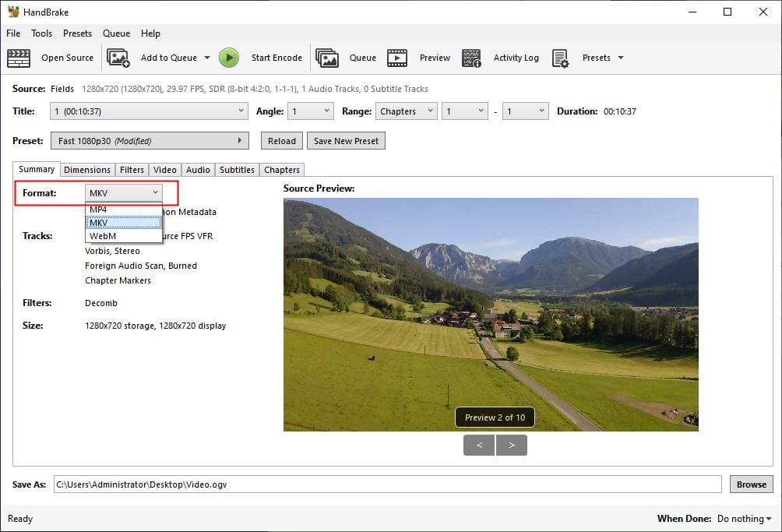Switch to the Audio tab
The image size is (782, 532).
(x=198, y=170)
